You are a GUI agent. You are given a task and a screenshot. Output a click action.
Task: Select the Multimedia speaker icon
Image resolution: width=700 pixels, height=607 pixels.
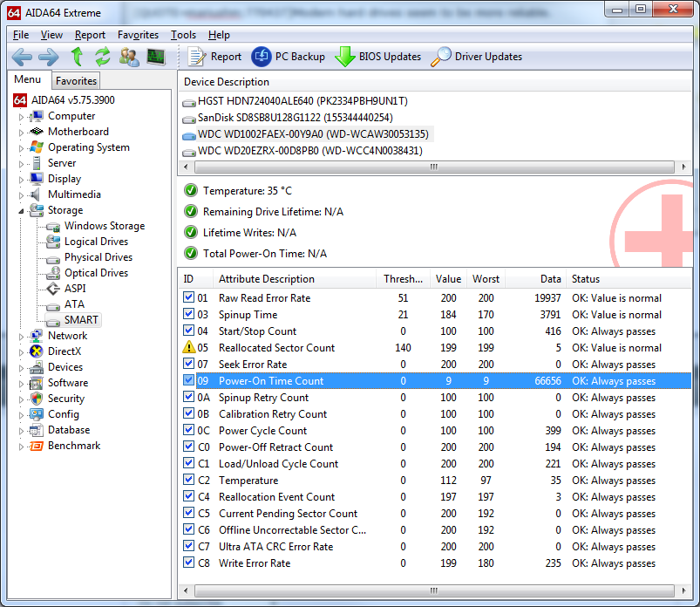[x=35, y=194]
